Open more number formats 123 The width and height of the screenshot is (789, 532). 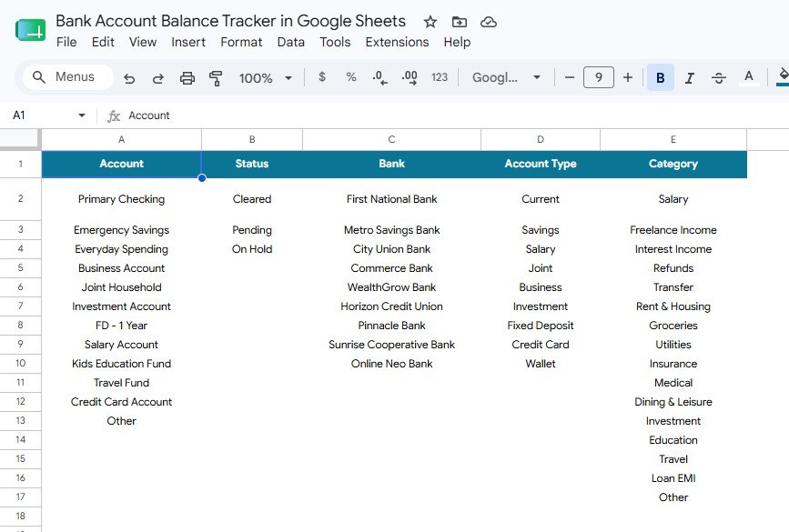coord(440,77)
